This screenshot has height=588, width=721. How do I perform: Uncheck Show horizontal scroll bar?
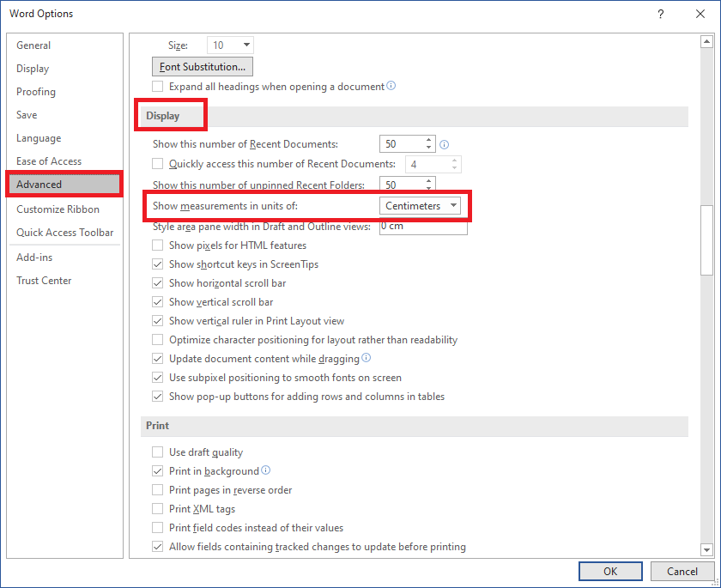[x=158, y=283]
